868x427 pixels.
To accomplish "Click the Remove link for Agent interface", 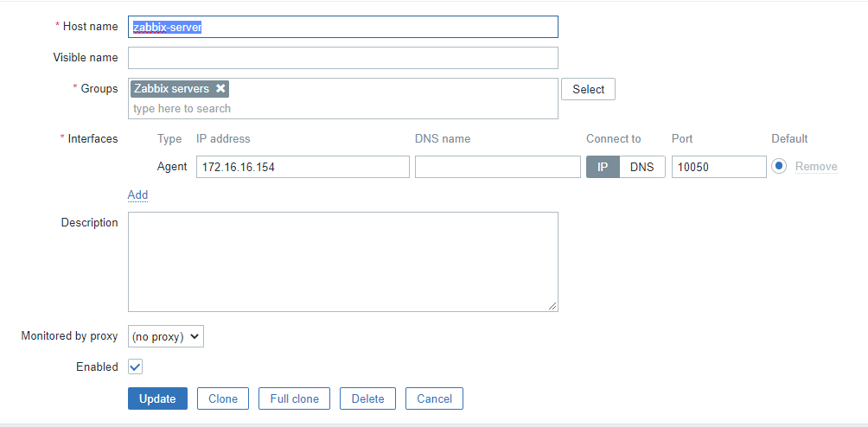I will click(x=816, y=167).
